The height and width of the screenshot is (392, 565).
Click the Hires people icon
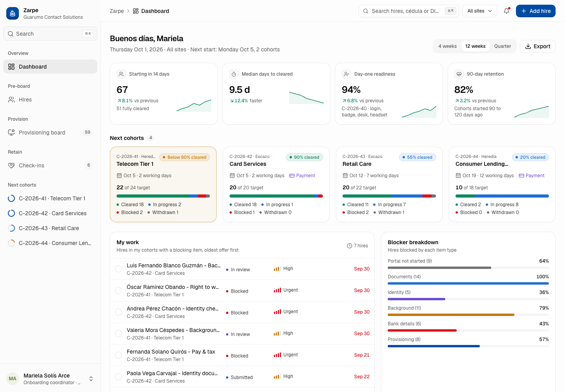(x=11, y=100)
